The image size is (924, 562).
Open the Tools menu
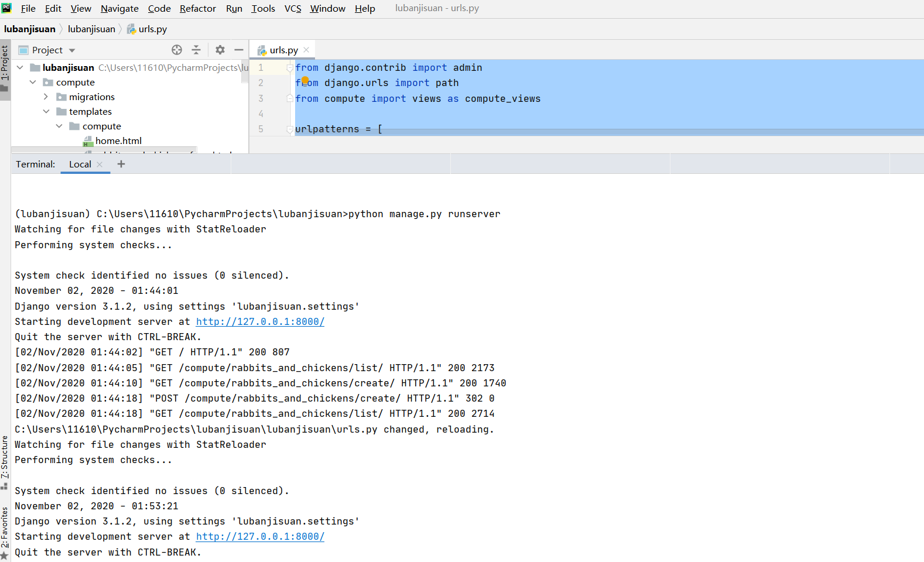point(263,8)
